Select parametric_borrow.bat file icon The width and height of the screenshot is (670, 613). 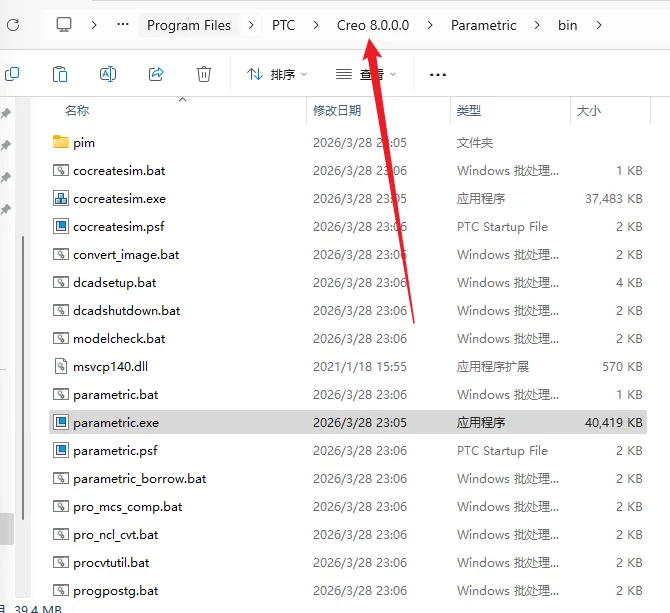coord(61,478)
